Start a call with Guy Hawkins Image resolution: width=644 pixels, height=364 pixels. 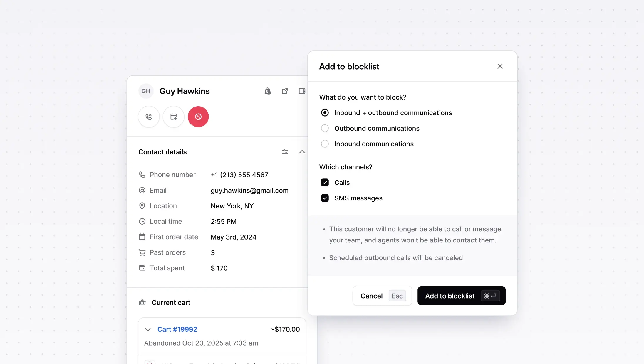149,117
